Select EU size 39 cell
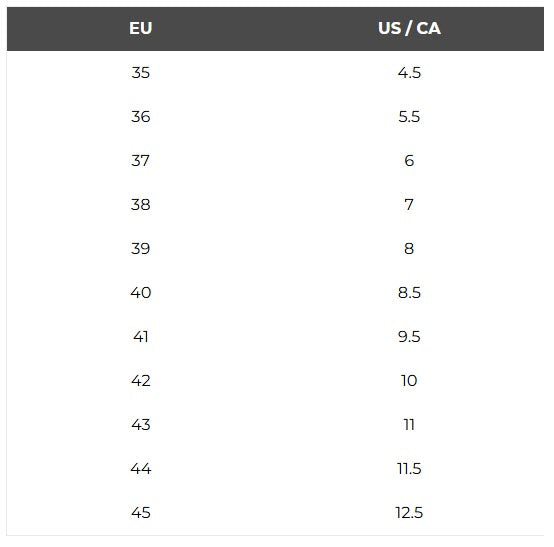Image resolution: width=554 pixels, height=547 pixels. point(141,248)
